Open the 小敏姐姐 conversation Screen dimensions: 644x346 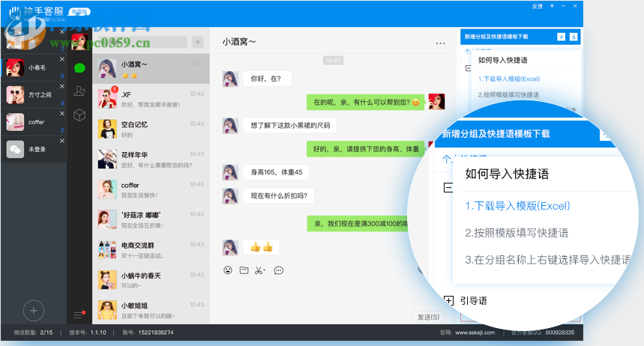tap(151, 310)
